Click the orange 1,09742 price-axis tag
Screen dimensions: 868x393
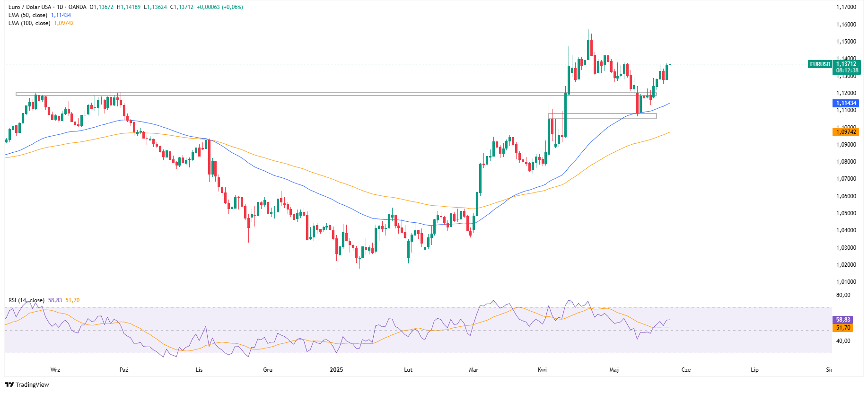846,132
